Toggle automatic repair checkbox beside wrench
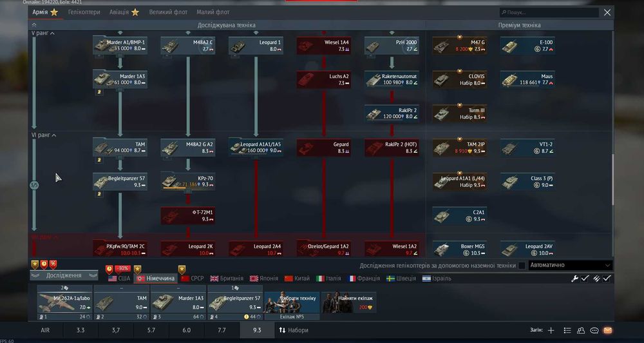This screenshot has width=644, height=343. pyautogui.click(x=585, y=279)
